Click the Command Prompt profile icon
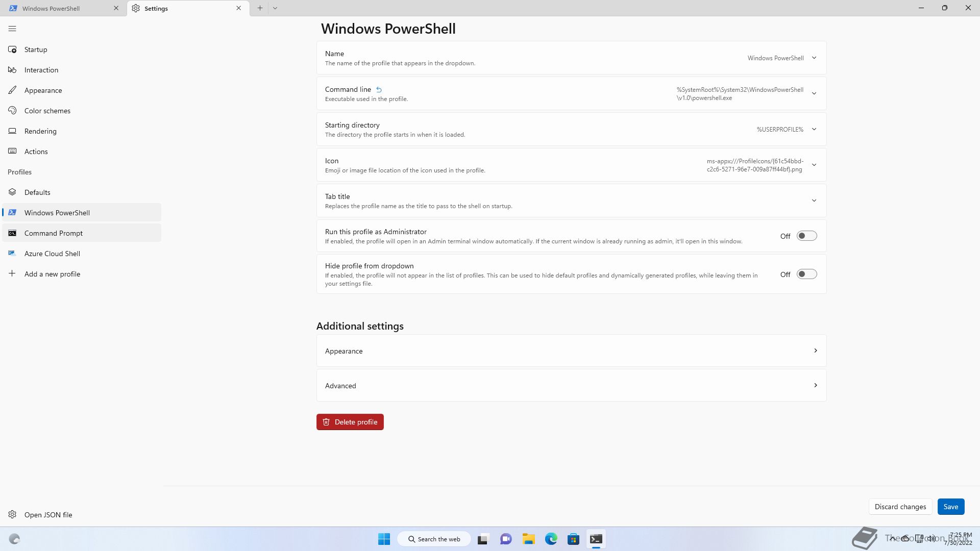Viewport: 980px width, 551px height. click(x=12, y=233)
